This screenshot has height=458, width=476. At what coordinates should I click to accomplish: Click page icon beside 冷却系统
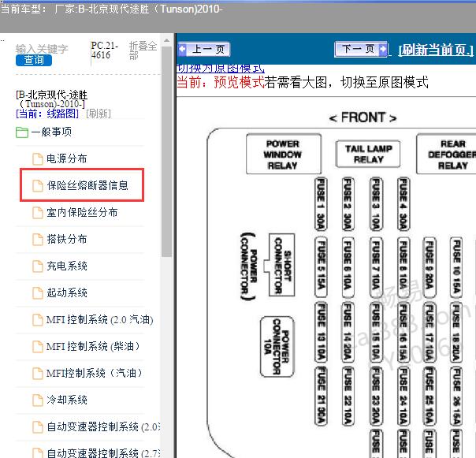pos(38,400)
